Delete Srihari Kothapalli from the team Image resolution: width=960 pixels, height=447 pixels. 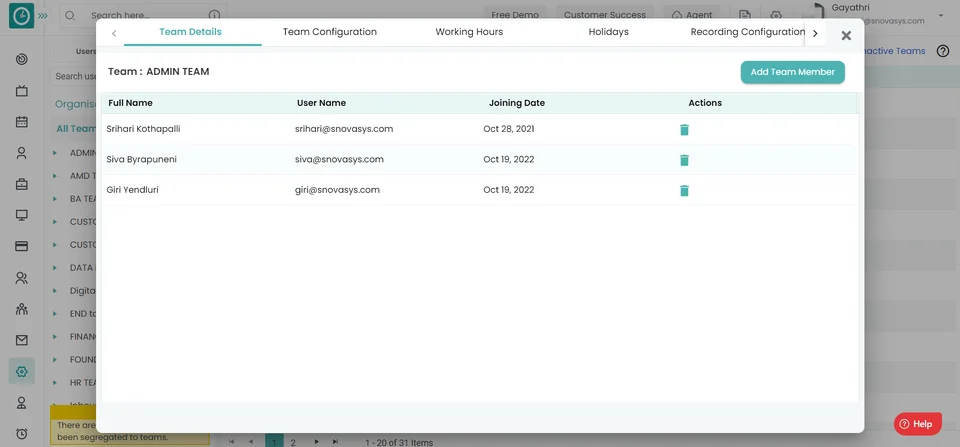pos(684,130)
